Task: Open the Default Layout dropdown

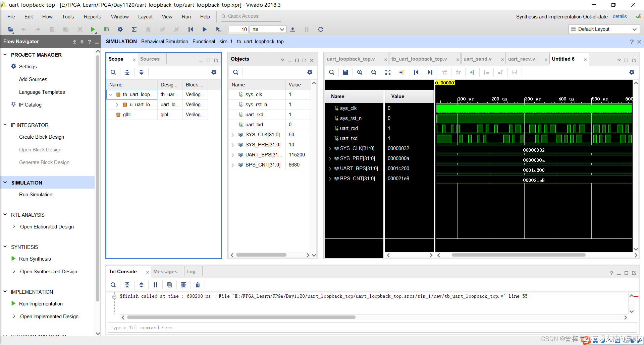Action: (x=604, y=29)
